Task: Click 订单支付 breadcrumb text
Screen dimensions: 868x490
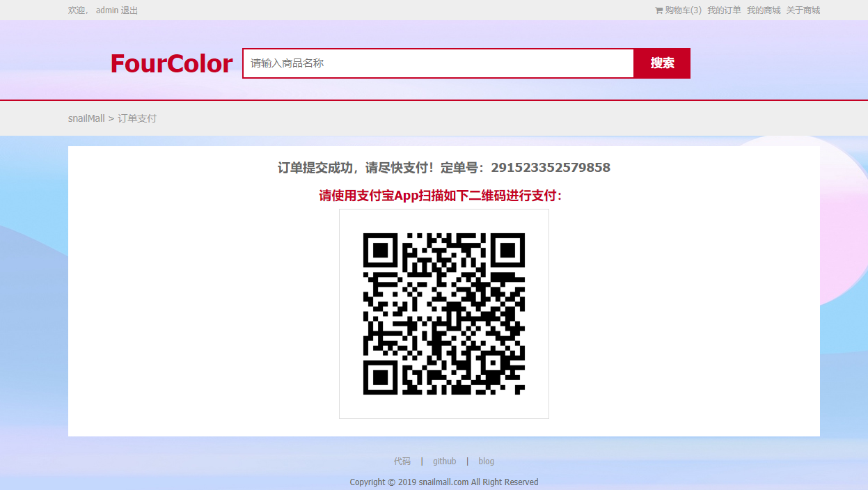Action: (137, 118)
